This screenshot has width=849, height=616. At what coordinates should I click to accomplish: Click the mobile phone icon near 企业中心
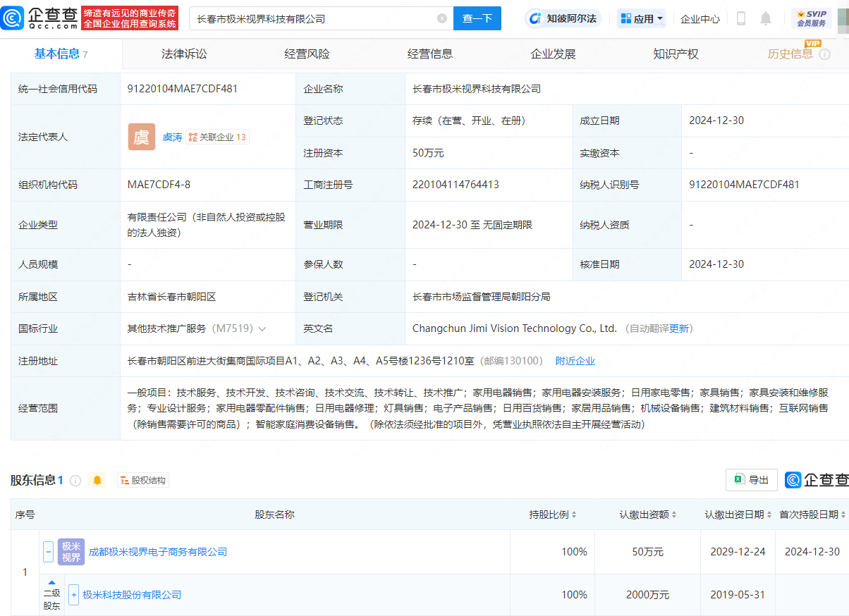point(741,18)
